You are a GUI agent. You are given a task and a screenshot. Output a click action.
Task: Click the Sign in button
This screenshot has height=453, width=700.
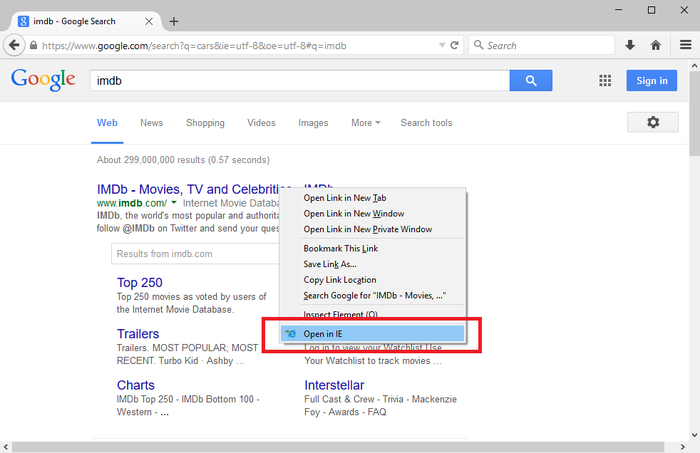coord(651,81)
